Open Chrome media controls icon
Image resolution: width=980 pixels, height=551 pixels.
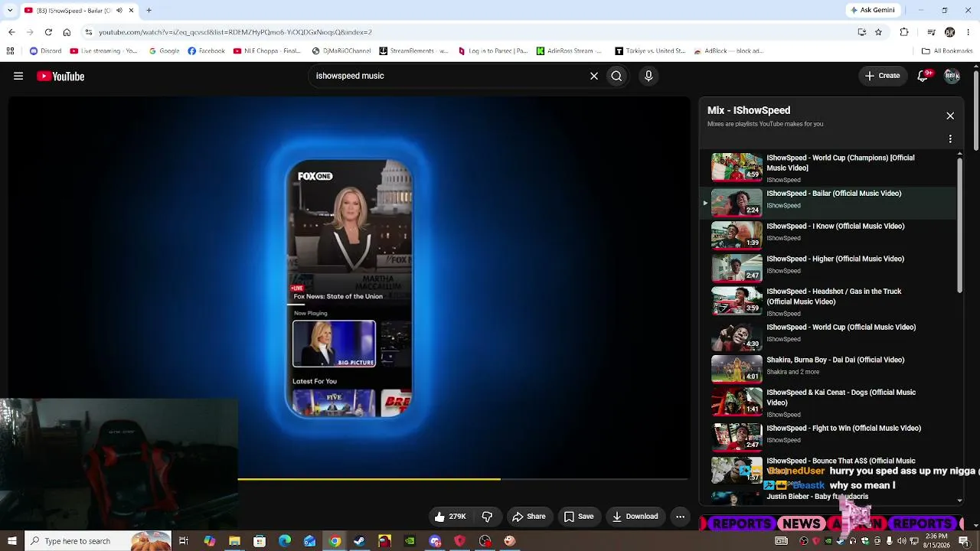(931, 32)
